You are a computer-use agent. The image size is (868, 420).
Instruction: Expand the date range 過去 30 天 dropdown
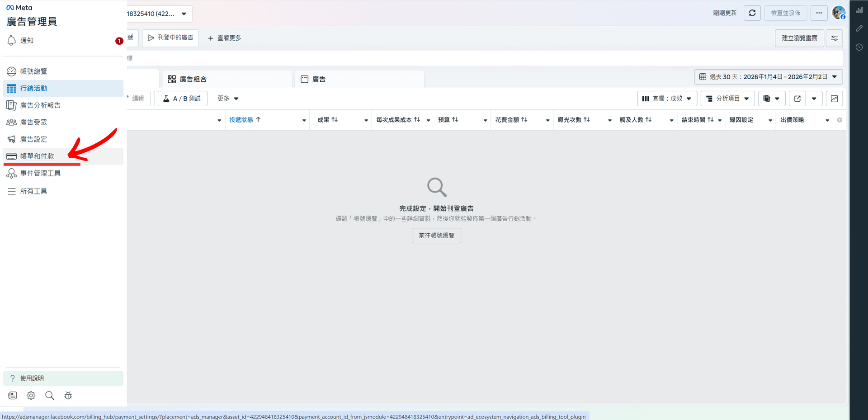768,77
